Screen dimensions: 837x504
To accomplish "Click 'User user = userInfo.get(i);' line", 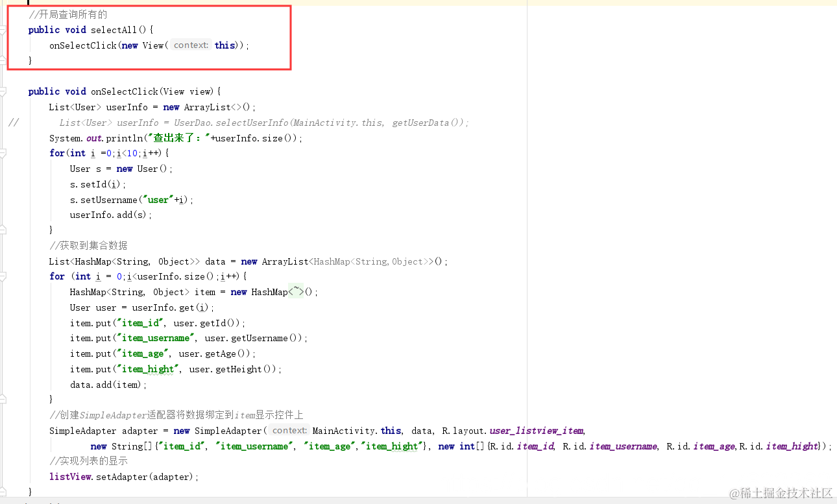I will 142,307.
